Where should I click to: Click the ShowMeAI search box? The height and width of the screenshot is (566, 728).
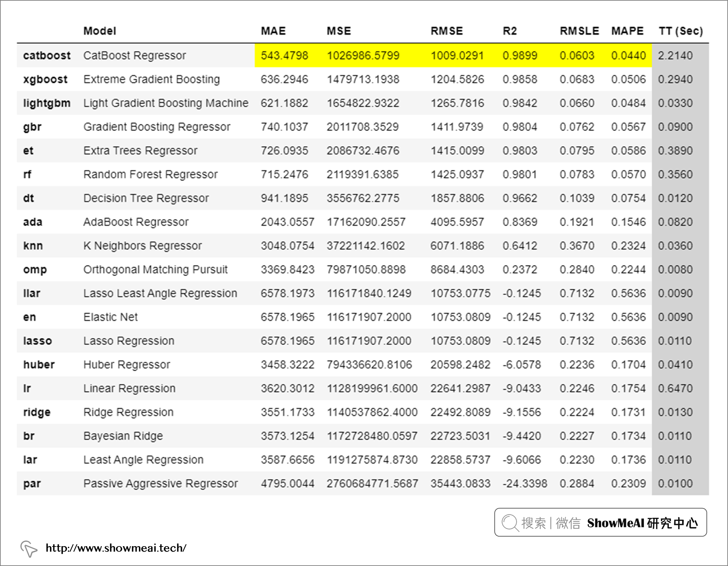(x=600, y=522)
